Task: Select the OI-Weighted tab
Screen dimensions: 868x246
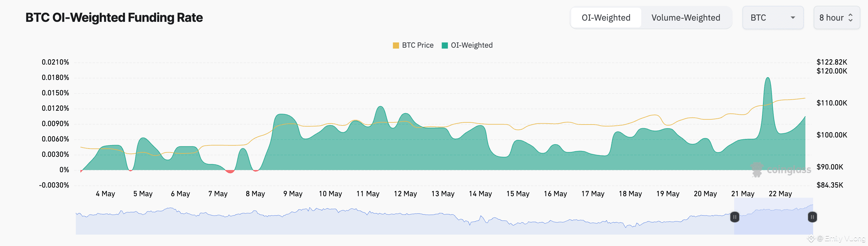Action: (x=606, y=18)
